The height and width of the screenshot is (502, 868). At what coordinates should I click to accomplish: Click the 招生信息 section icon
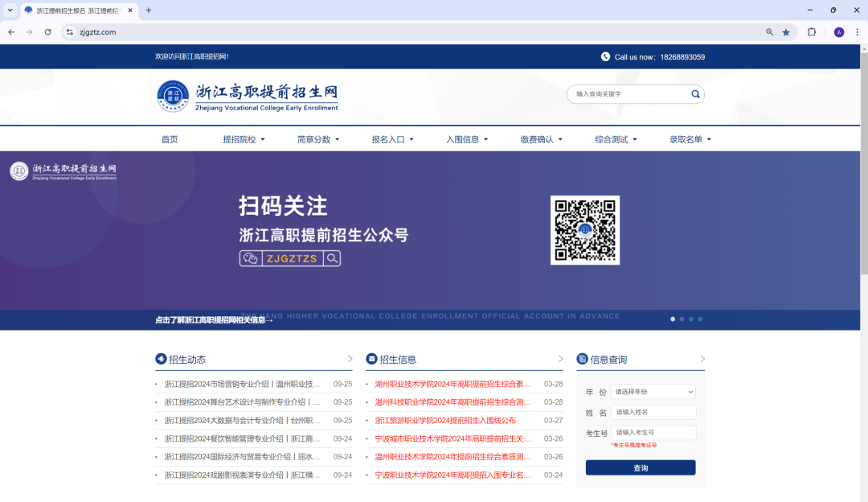(371, 359)
